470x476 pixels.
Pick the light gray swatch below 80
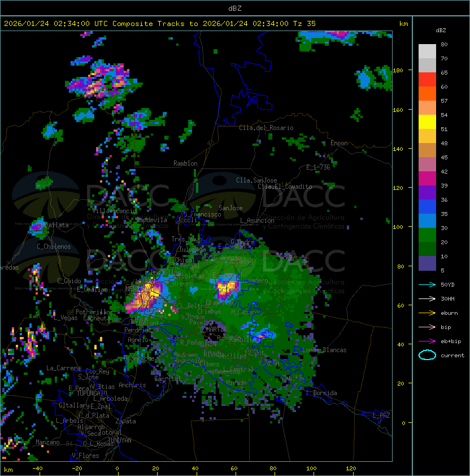427,51
